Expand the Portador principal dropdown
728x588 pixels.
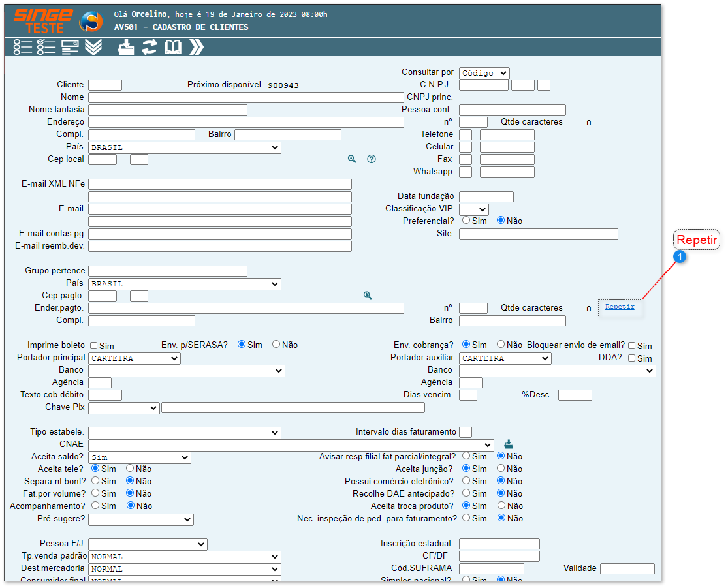(x=134, y=358)
